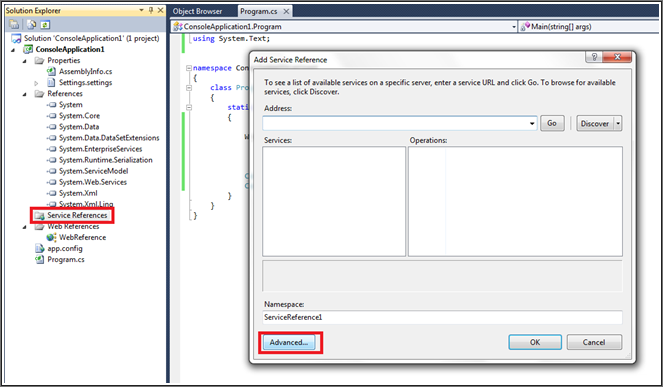
Task: Click the System.ServiceModel reference icon
Action: coord(51,171)
